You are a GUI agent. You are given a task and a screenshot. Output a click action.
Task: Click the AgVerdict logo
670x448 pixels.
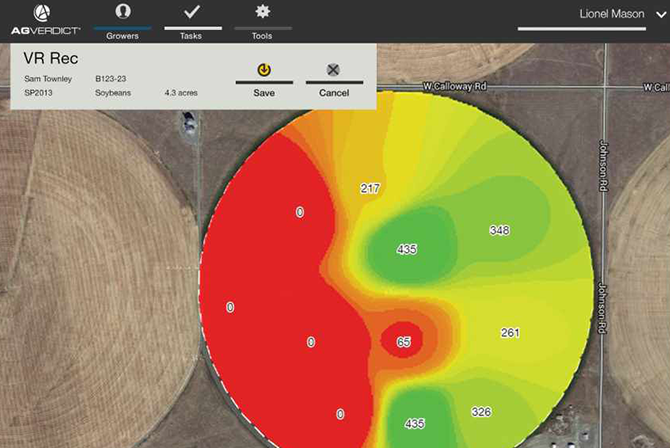(x=45, y=20)
